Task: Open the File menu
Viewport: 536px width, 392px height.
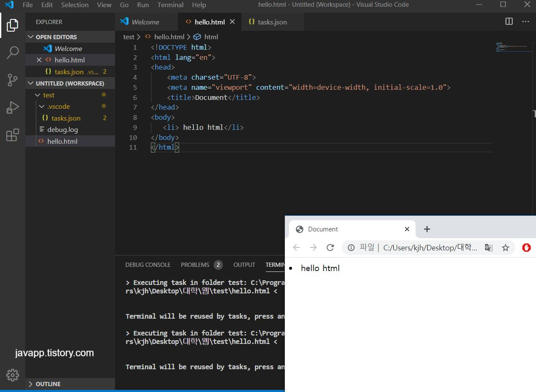Action: (27, 5)
